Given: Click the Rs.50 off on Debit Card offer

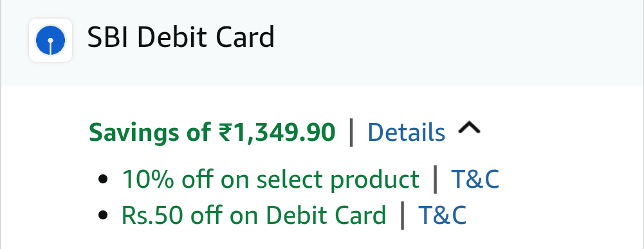Looking at the screenshot, I should (254, 215).
